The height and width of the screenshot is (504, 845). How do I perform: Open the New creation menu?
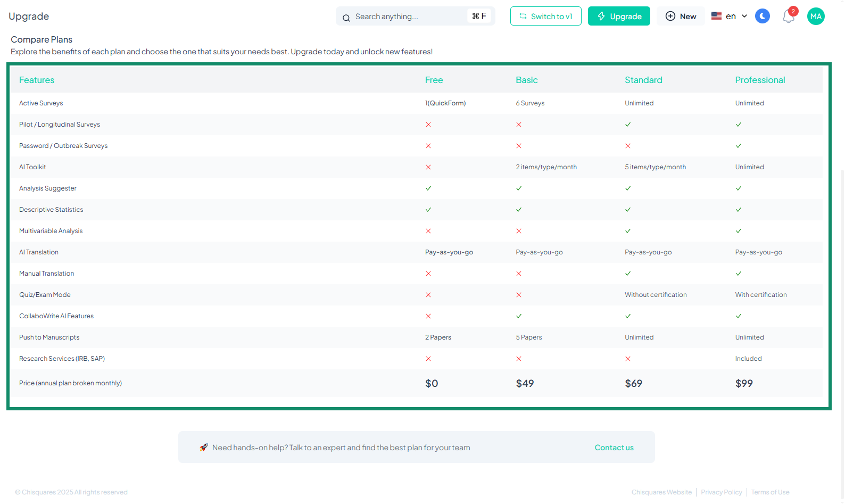click(681, 16)
